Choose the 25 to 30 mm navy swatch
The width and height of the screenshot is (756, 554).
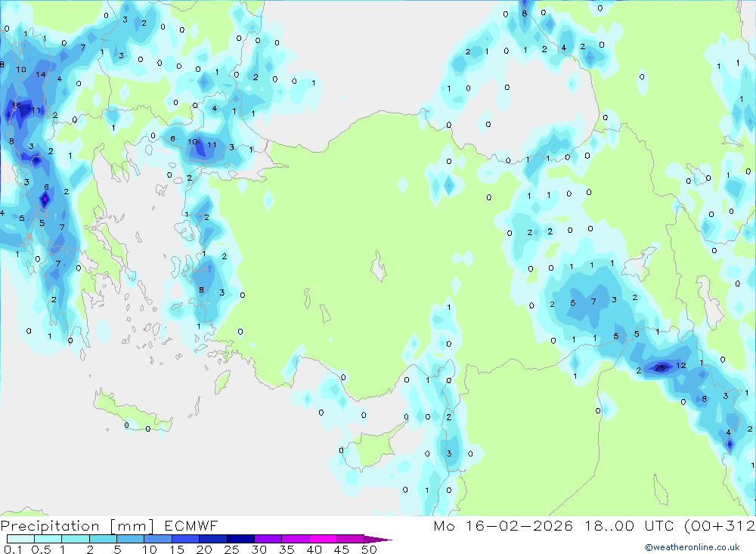tap(240, 539)
